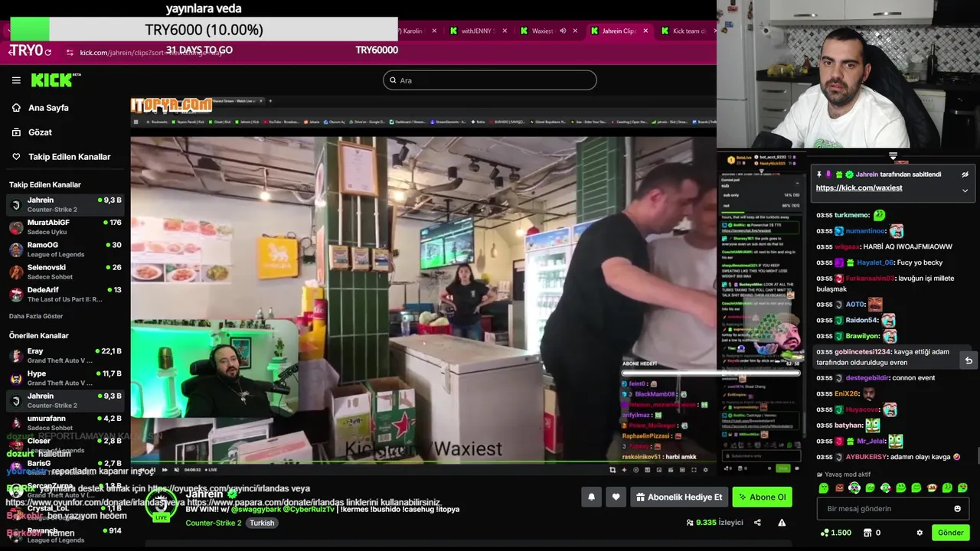Viewport: 980px width, 551px height.
Task: Click username turkmemo in chat
Action: [x=852, y=216]
